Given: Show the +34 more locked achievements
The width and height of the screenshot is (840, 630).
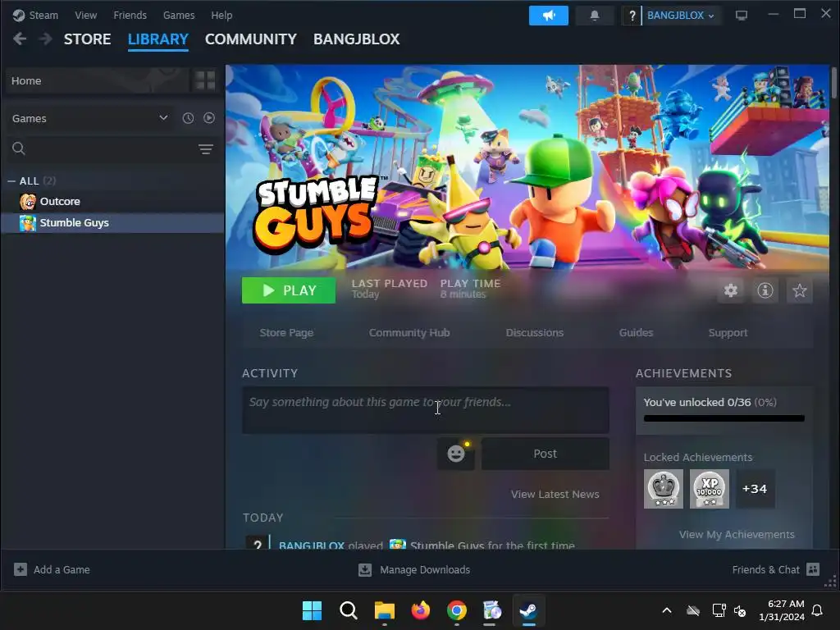Looking at the screenshot, I should coord(755,489).
